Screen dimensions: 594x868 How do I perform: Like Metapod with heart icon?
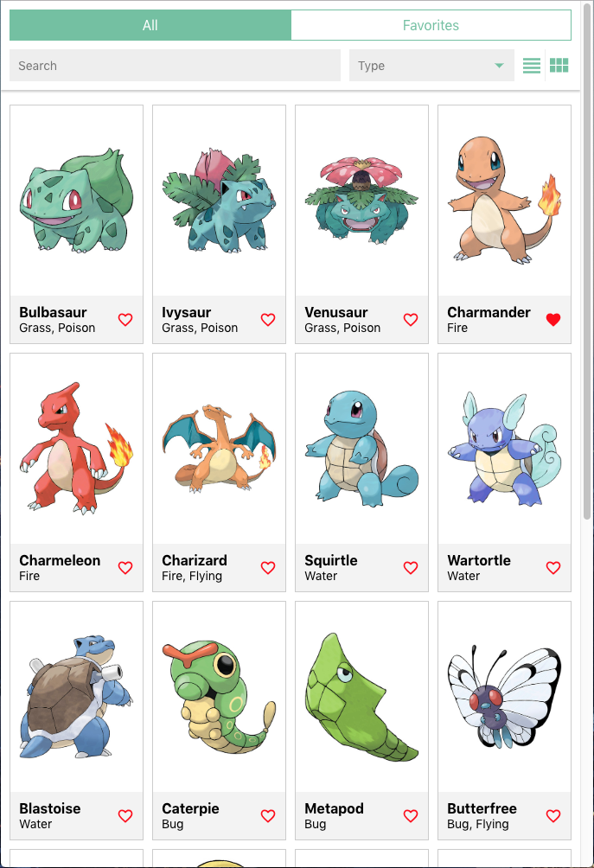411,815
